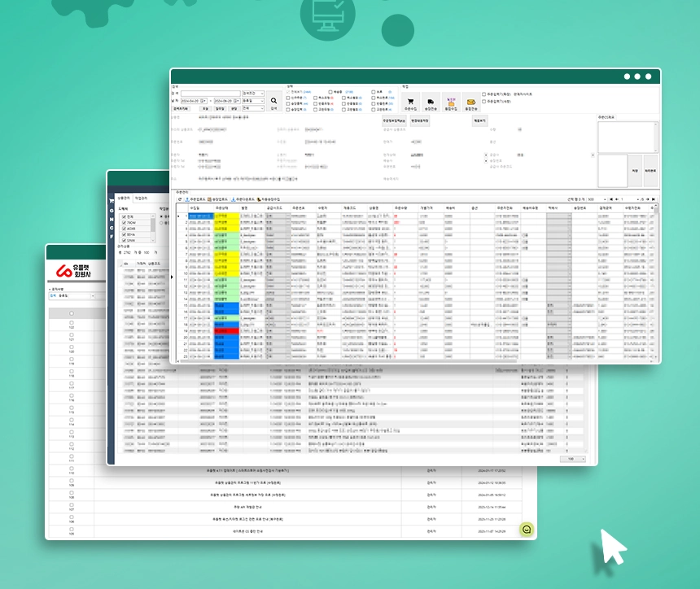Toggle second checkbox right of envelope icon
The height and width of the screenshot is (589, 700).
(484, 102)
